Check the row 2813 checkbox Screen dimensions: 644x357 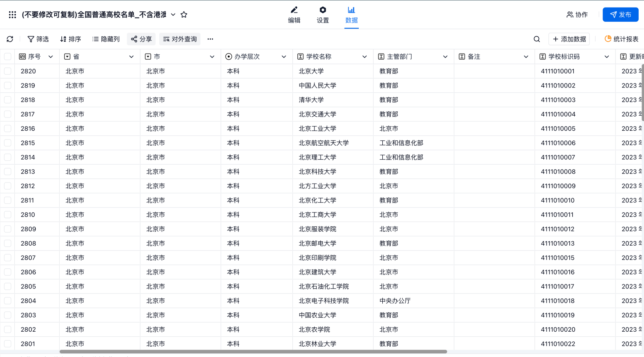coord(7,171)
